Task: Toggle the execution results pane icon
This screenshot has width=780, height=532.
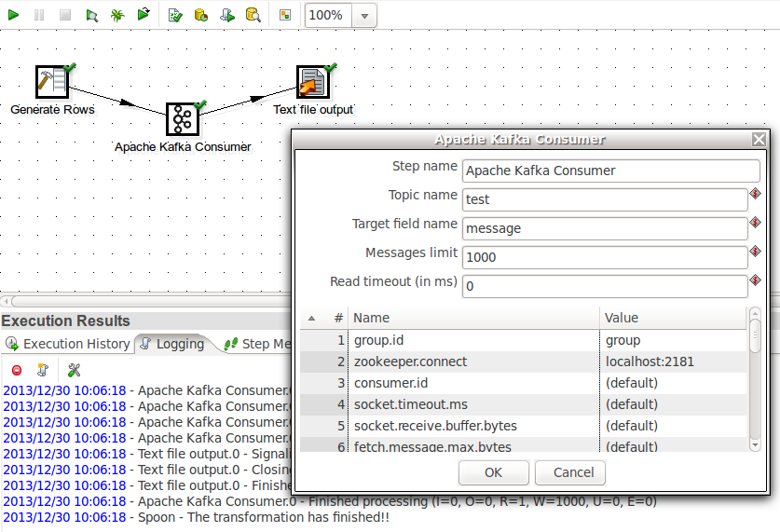Action: click(x=285, y=15)
